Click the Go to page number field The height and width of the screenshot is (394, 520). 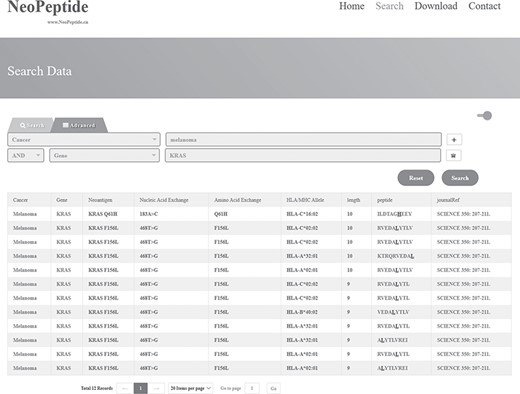pyautogui.click(x=252, y=388)
